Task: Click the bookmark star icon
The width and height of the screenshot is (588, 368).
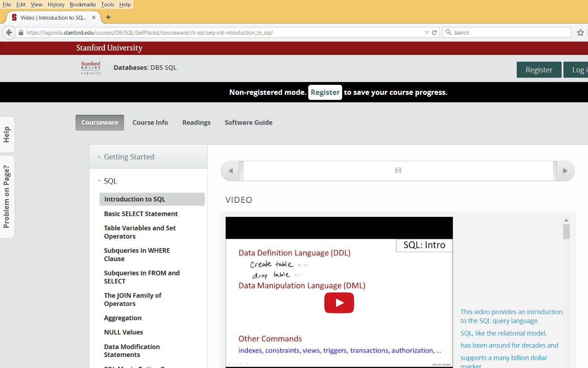Action: [x=581, y=32]
